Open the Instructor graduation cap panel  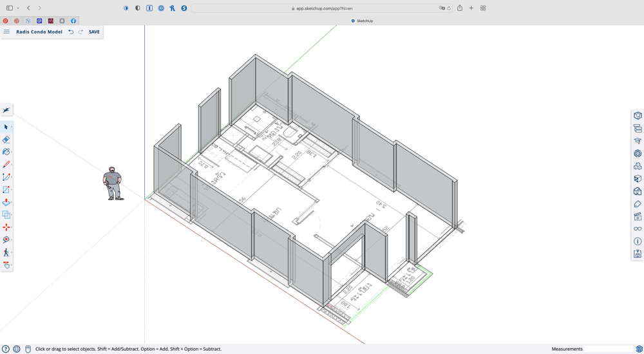click(x=638, y=141)
